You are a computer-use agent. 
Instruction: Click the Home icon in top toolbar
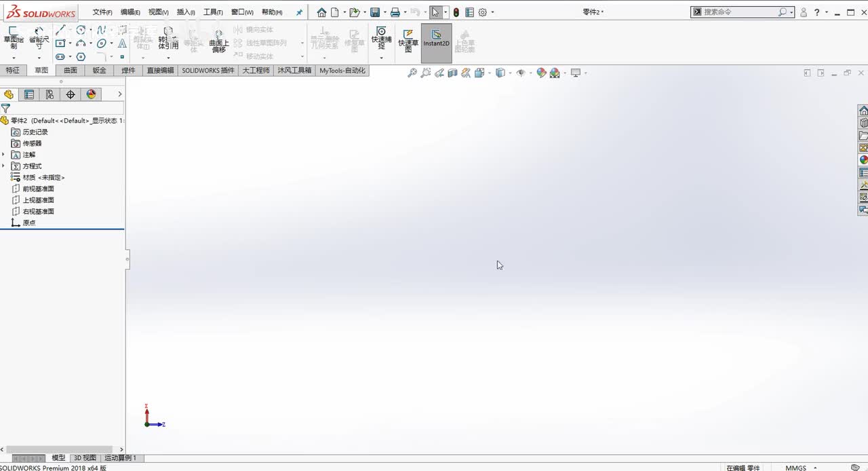pos(321,12)
